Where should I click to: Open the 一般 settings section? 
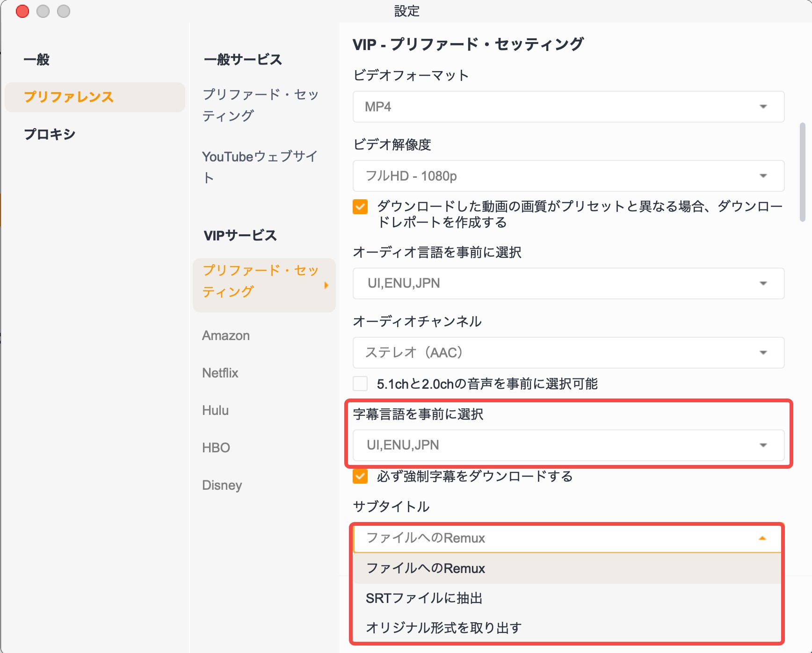coord(37,59)
